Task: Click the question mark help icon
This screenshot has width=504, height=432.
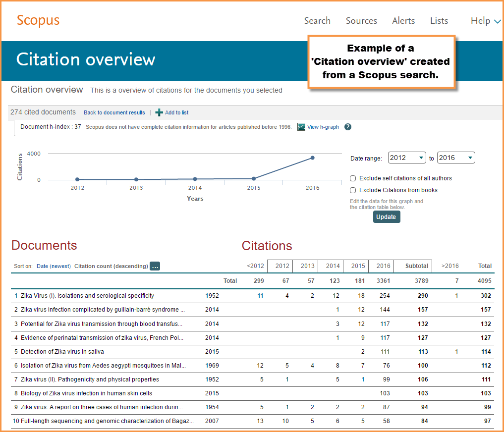Action: click(348, 127)
